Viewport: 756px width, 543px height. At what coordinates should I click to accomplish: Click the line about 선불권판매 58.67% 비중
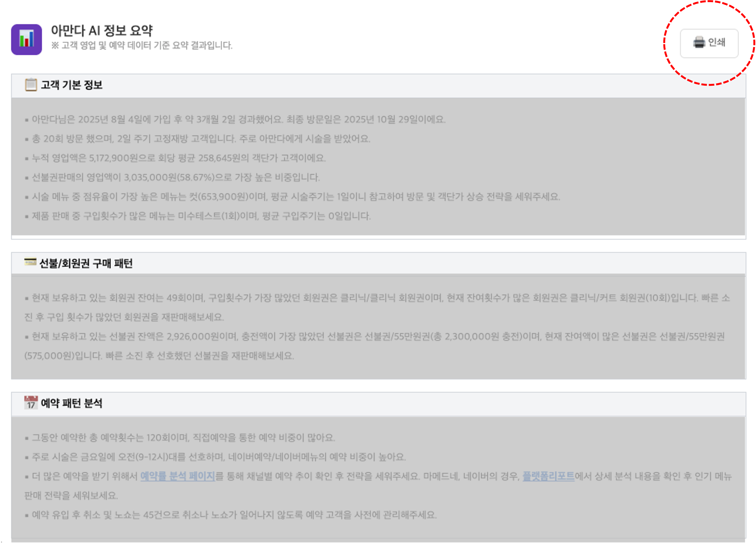coord(175,177)
